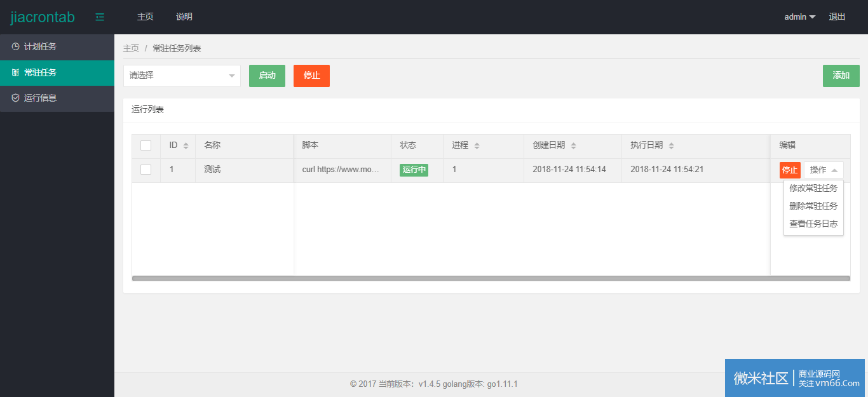Sort by 创建日期 column arrows
The width and height of the screenshot is (868, 397).
point(573,145)
